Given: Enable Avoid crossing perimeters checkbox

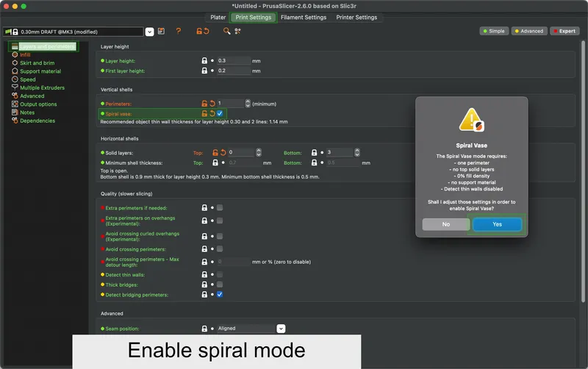Looking at the screenshot, I should pos(220,248).
